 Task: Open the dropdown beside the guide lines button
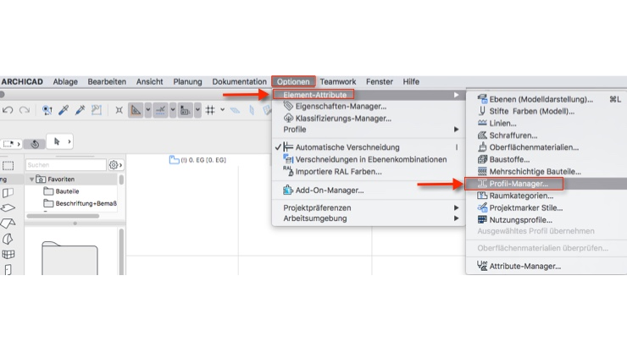coord(148,110)
